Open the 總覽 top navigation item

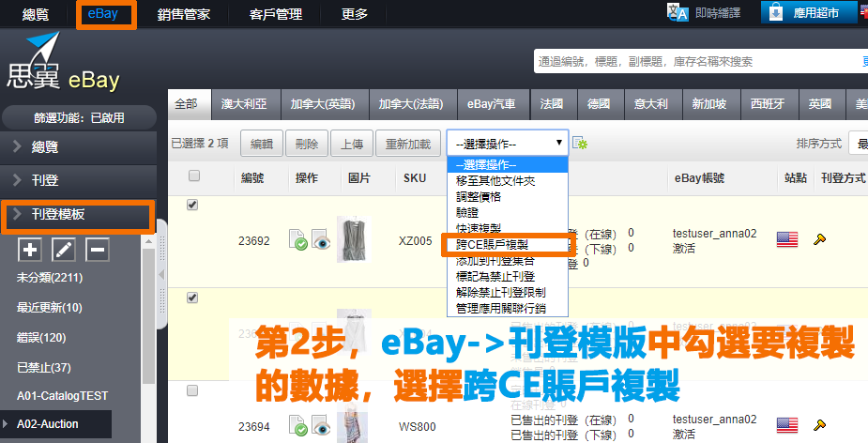point(36,14)
